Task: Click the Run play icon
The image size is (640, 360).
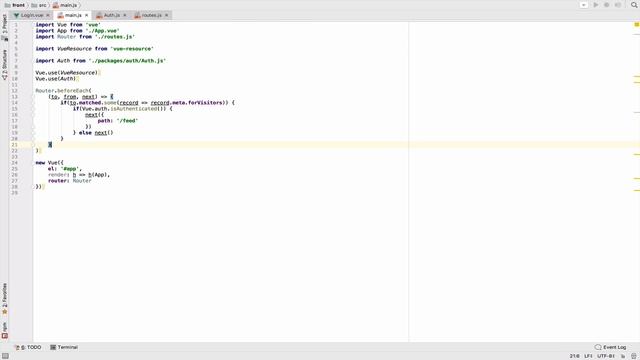Action: pos(596,5)
